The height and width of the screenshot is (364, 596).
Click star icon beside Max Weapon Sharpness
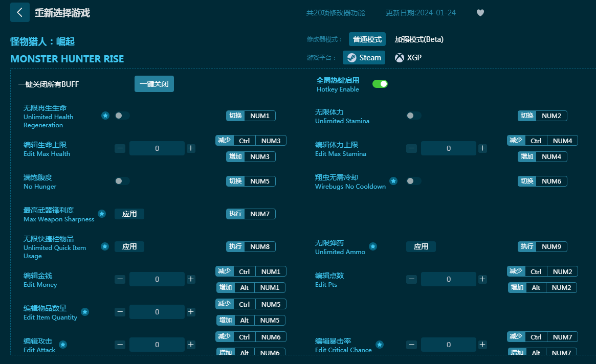tap(102, 214)
